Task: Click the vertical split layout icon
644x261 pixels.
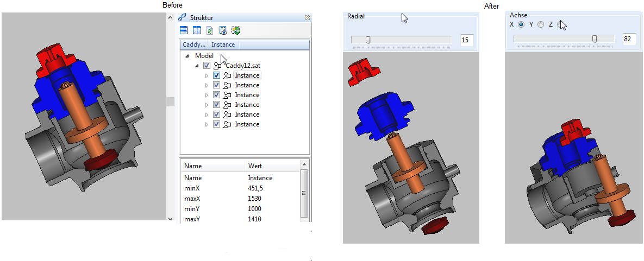Action: 197,30
